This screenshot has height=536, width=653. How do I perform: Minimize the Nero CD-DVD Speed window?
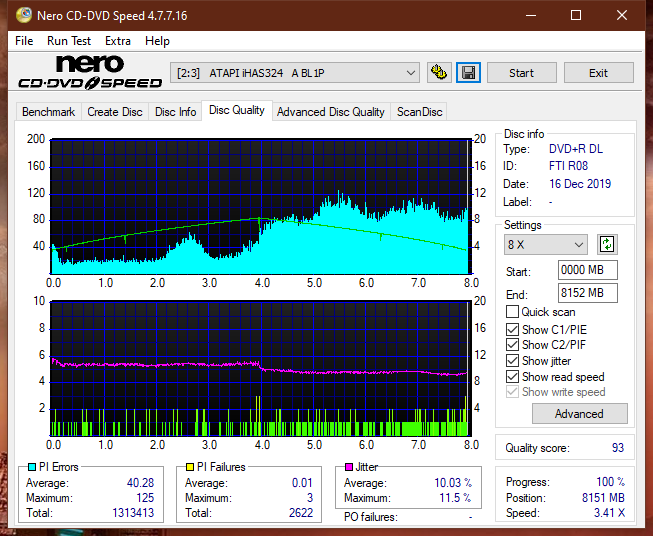[x=531, y=15]
